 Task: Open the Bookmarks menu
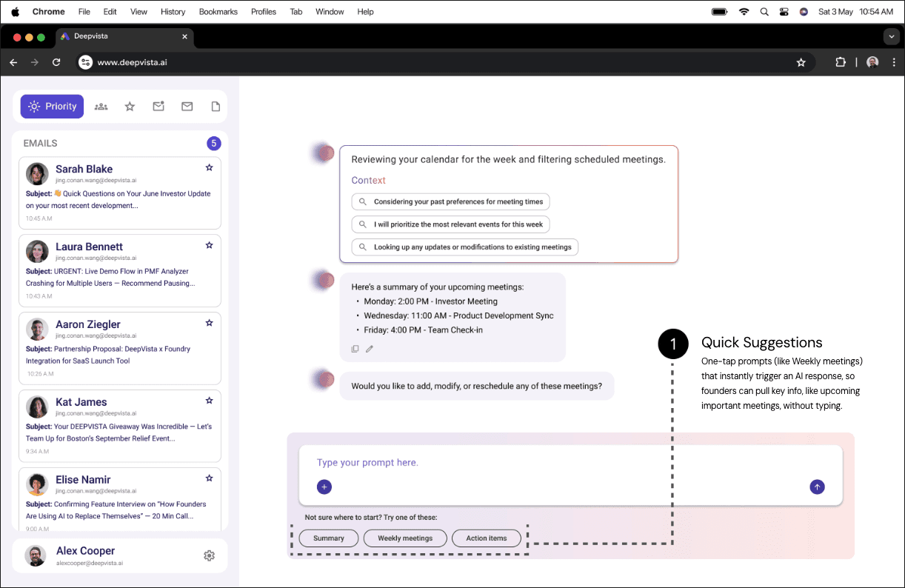[x=218, y=12]
